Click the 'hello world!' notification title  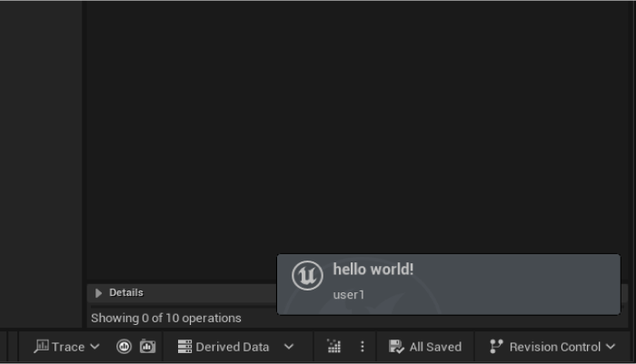tap(373, 270)
